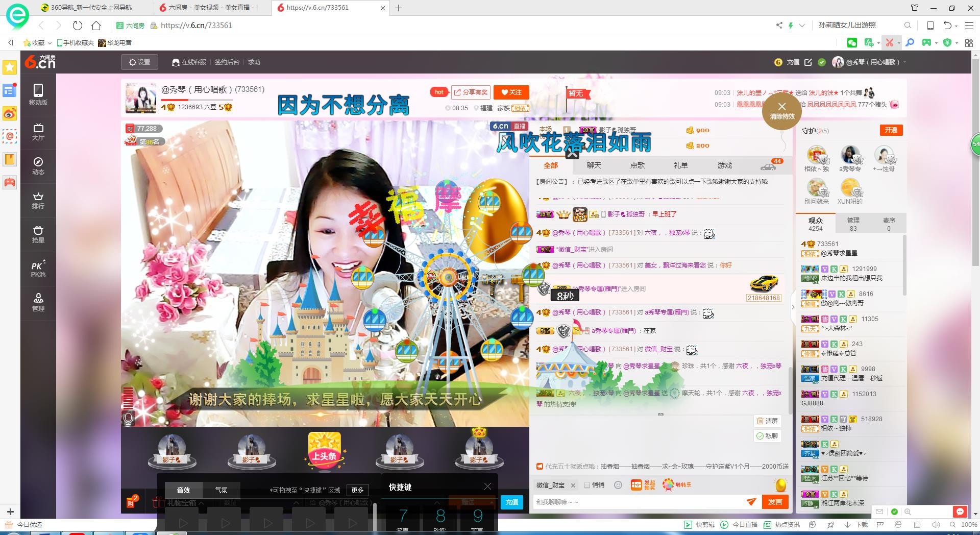The width and height of the screenshot is (980, 535).
Task: Click the favorites star icon in browser sidebar
Action: [10, 67]
